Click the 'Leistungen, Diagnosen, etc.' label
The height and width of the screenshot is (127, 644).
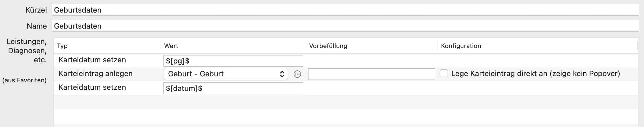point(27,51)
